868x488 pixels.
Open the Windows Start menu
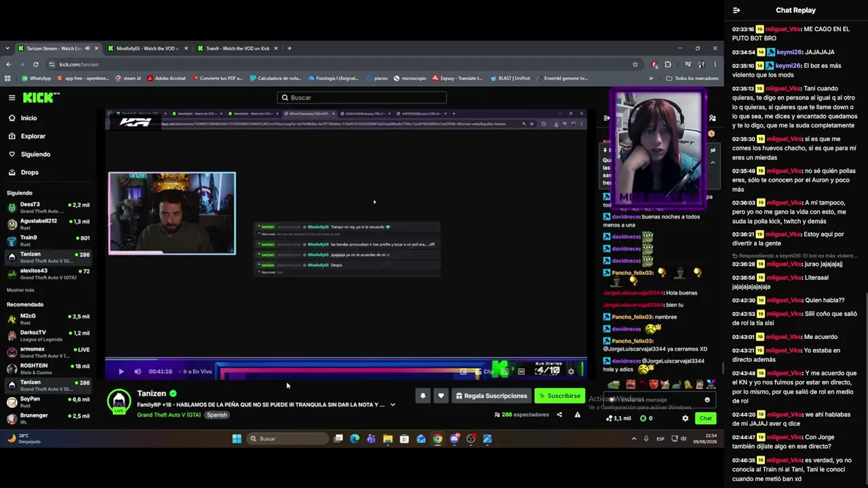(x=237, y=439)
